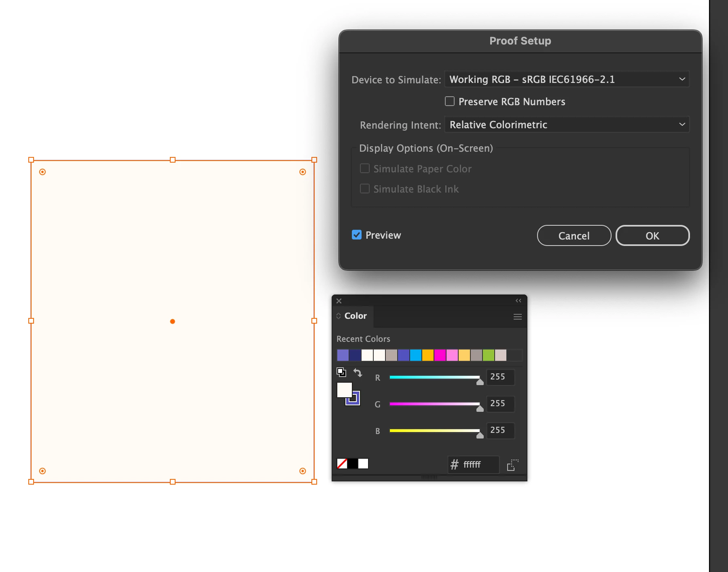Viewport: 728px width, 572px height.
Task: Click the top-left corner radius widget
Action: tap(42, 172)
